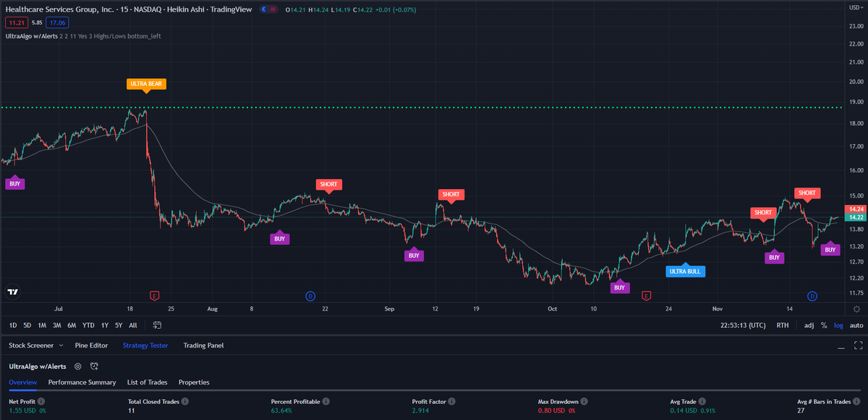Add alert via the alarm clock icon
868x420 pixels.
[95, 366]
